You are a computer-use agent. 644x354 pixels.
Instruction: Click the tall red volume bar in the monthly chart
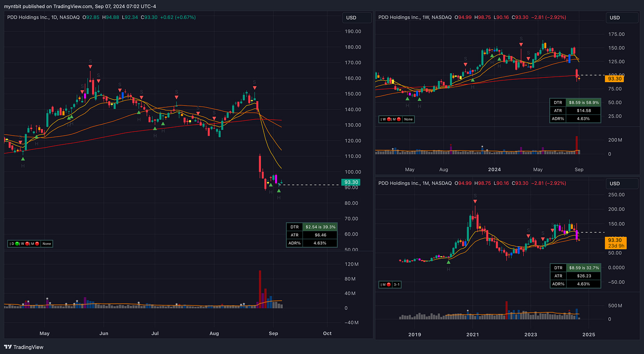pos(506,310)
